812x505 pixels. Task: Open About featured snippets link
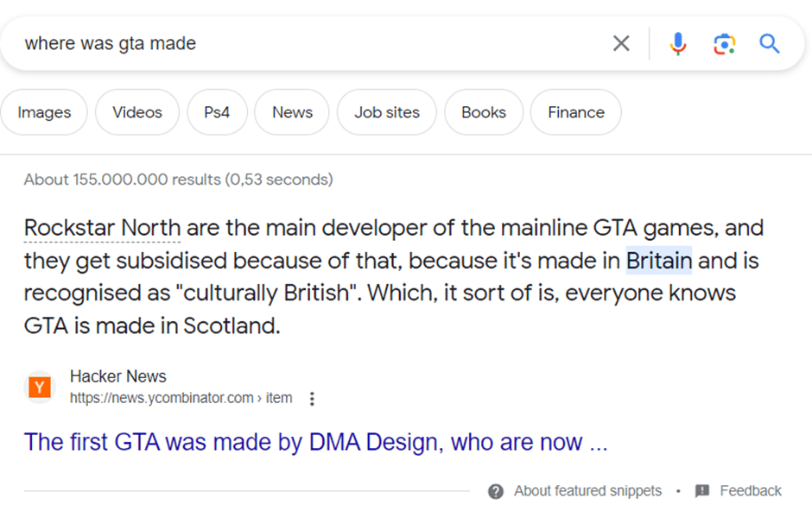click(x=587, y=491)
